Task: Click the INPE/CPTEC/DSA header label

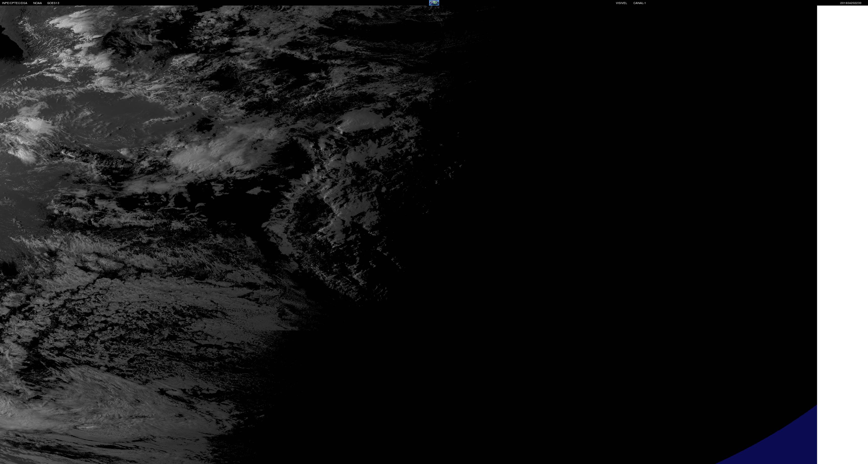Action: click(14, 3)
